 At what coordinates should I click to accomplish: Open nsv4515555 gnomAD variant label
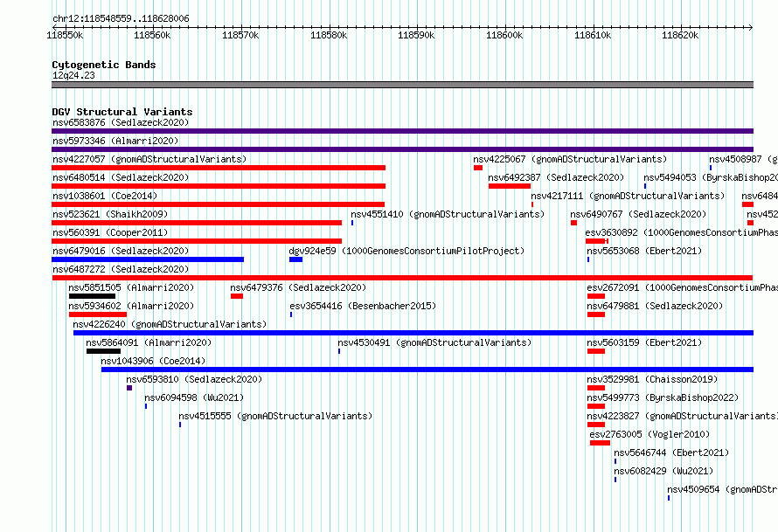point(275,416)
